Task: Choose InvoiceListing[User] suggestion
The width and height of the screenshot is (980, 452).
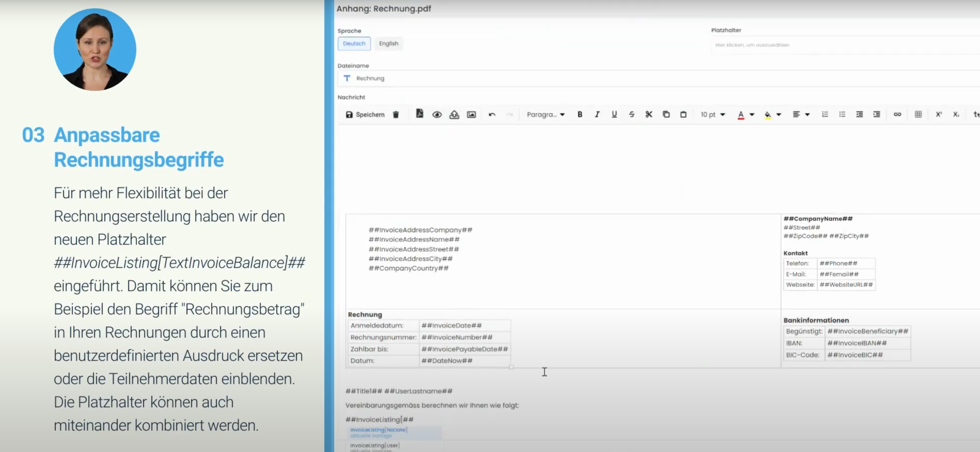Action: [x=394, y=447]
